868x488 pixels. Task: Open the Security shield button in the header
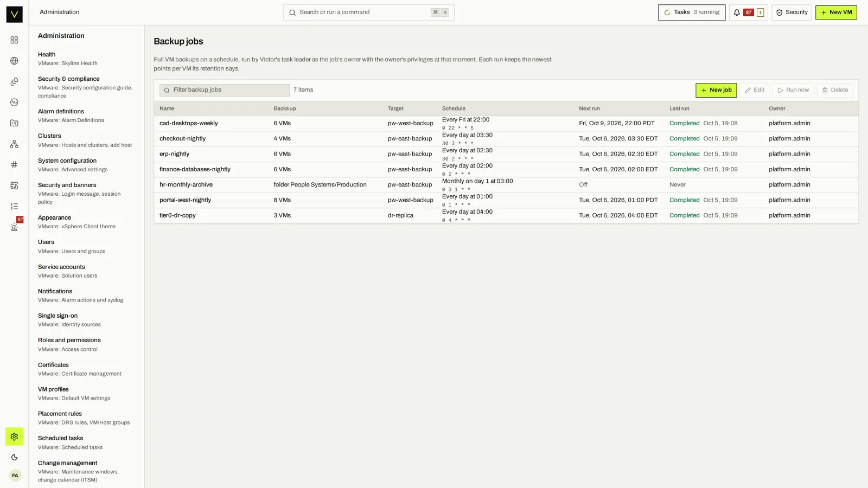pos(792,12)
